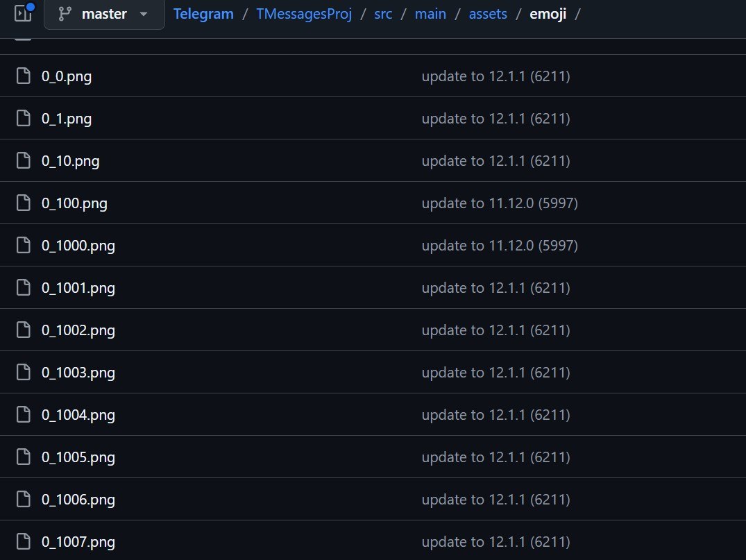Jump to the main breadcrumb folder
The width and height of the screenshot is (746, 560).
430,14
